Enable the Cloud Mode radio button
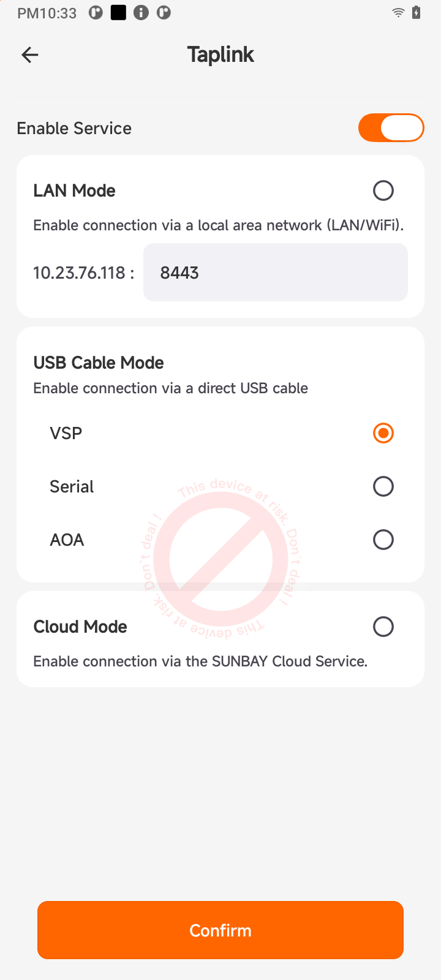The height and width of the screenshot is (980, 441). 383,627
